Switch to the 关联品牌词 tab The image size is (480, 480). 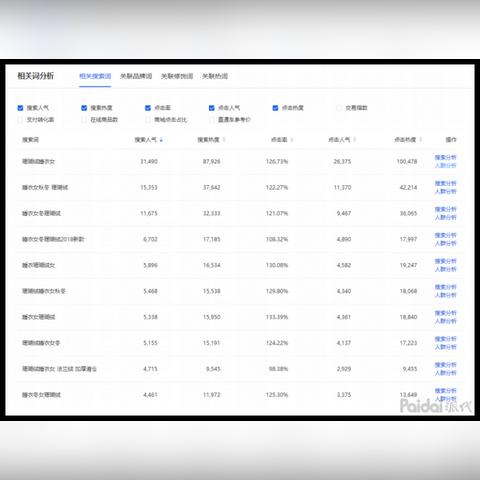coord(136,76)
